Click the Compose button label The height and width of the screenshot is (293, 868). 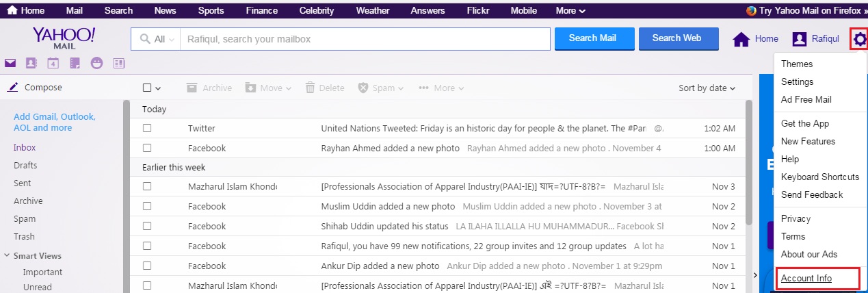click(43, 87)
